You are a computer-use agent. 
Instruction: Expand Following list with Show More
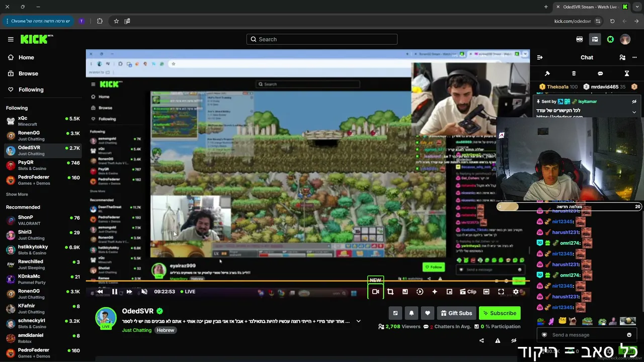pyautogui.click(x=17, y=195)
